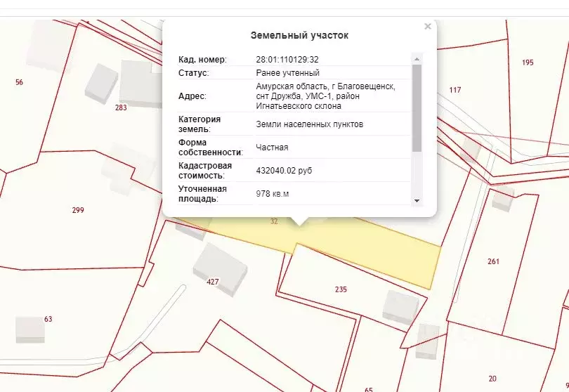The height and width of the screenshot is (392, 569).
Task: Select parcel labeled 63 on map
Action: pyautogui.click(x=48, y=319)
